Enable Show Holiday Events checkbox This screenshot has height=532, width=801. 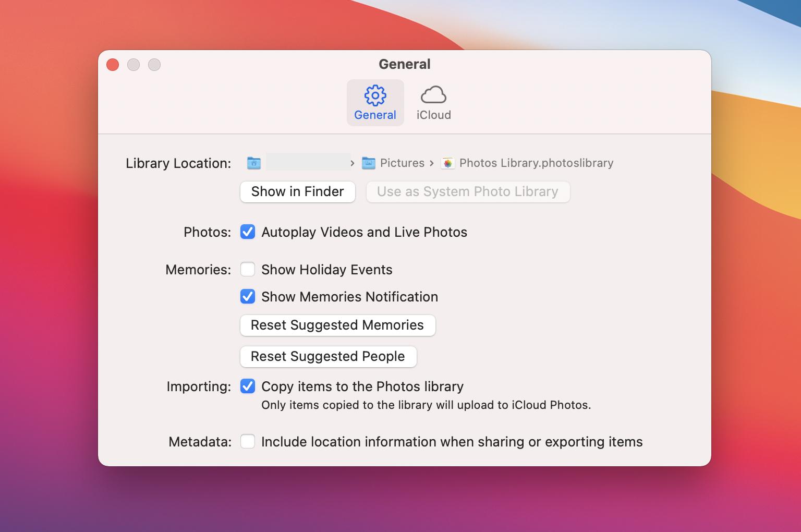(248, 270)
